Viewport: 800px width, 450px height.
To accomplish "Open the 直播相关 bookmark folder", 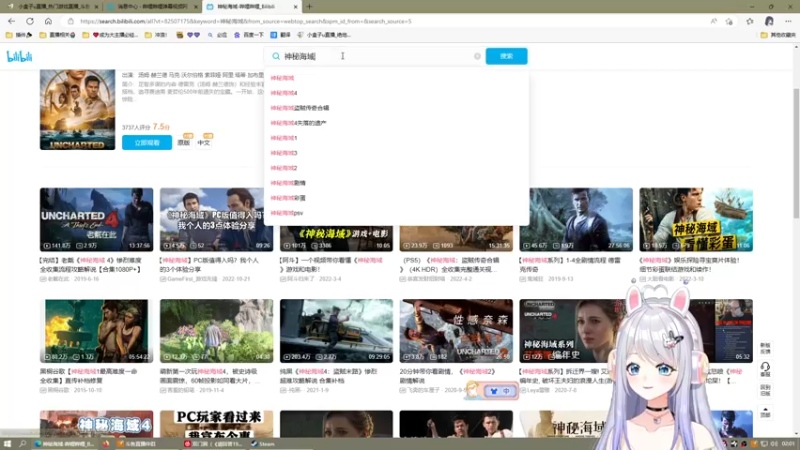I will 57,35.
